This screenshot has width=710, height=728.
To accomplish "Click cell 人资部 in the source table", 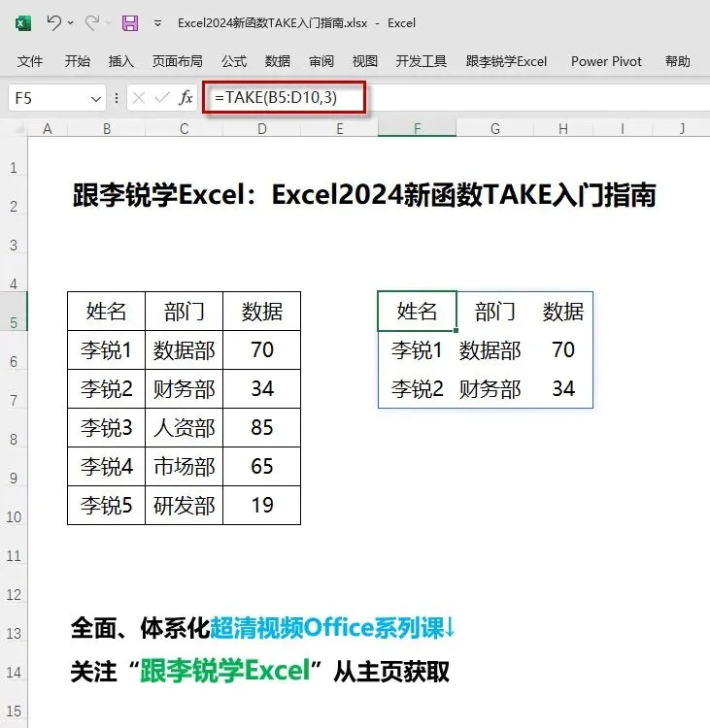I will [x=184, y=428].
